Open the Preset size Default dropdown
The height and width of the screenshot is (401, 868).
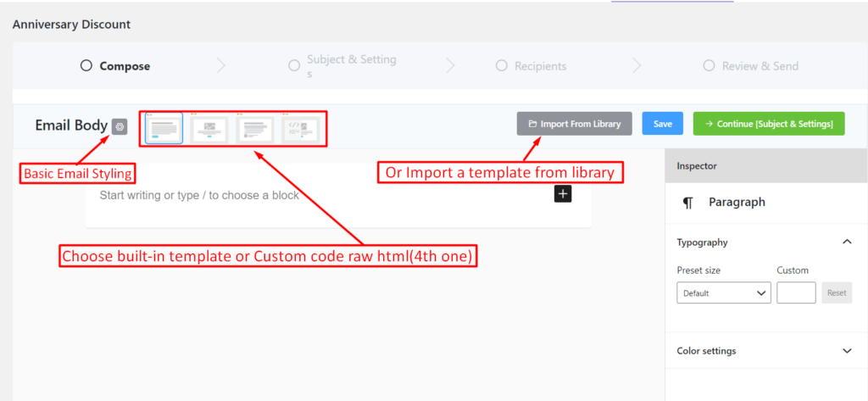[x=724, y=293]
